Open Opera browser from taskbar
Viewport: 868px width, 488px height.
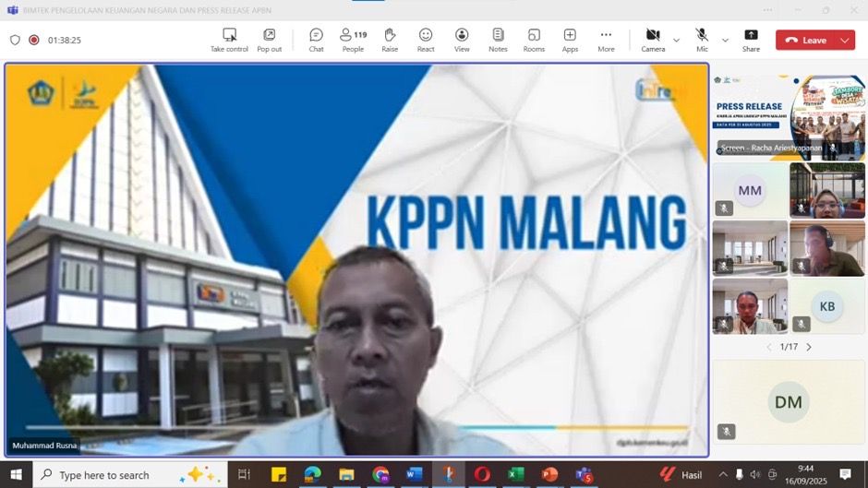tap(482, 475)
